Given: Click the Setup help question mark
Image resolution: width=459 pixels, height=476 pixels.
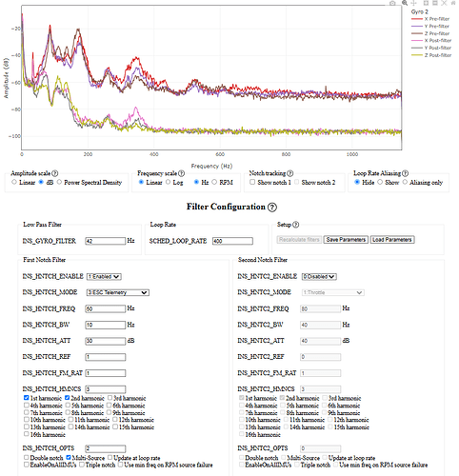Looking at the screenshot, I should (x=296, y=225).
